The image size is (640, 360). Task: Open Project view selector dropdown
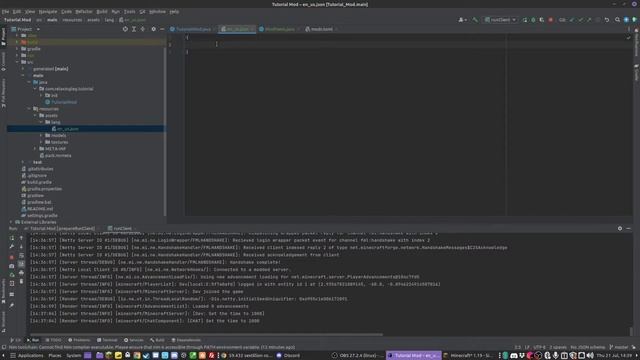pyautogui.click(x=26, y=29)
